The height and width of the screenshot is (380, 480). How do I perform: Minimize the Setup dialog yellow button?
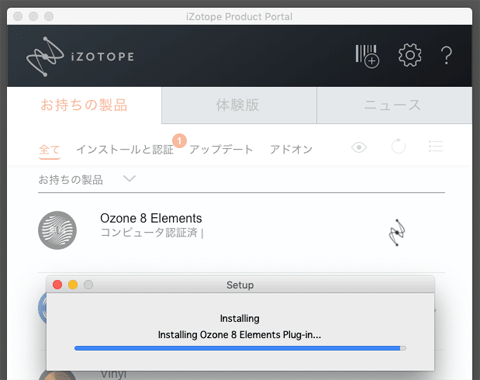pyautogui.click(x=73, y=285)
